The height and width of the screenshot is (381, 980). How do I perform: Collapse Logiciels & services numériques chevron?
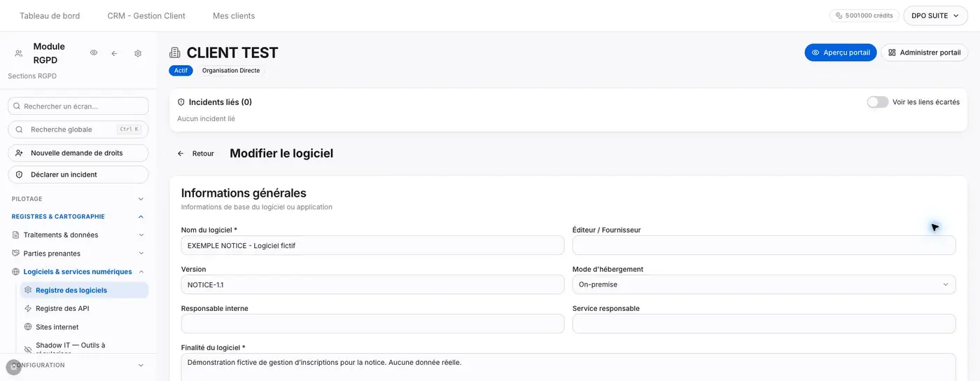pyautogui.click(x=141, y=272)
